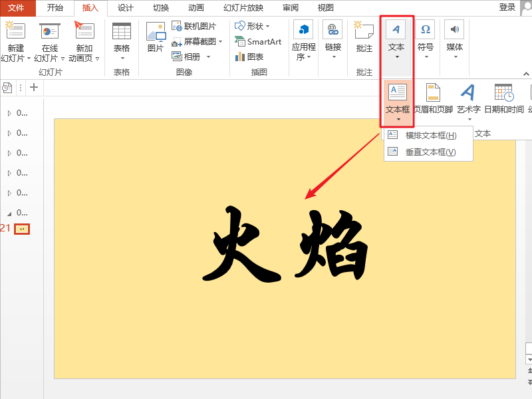532x399 pixels.
Task: Click the Add Animation Page (新加动画页) icon
Action: pyautogui.click(x=84, y=31)
